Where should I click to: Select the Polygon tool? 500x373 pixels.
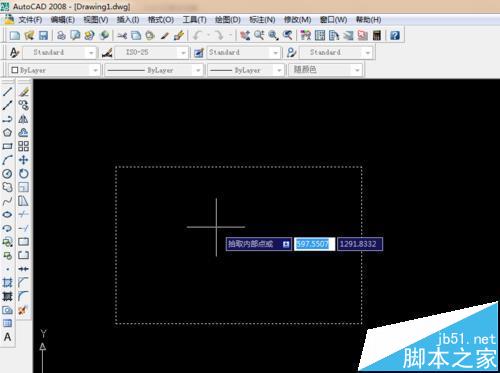(x=7, y=132)
